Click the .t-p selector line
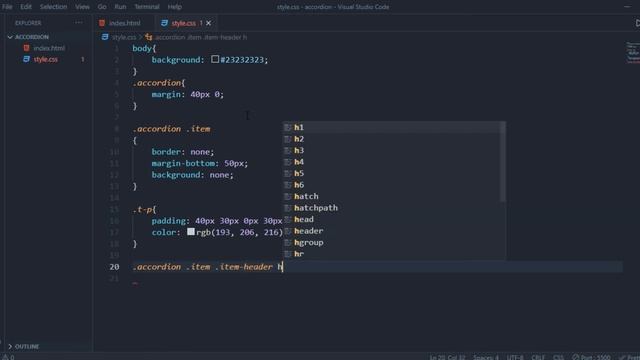 pos(144,209)
